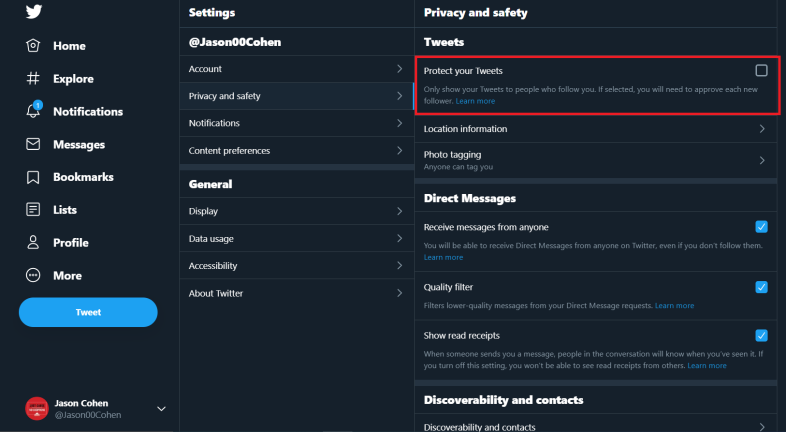Click the Explore hashtag icon
The height and width of the screenshot is (432, 786).
click(x=33, y=78)
